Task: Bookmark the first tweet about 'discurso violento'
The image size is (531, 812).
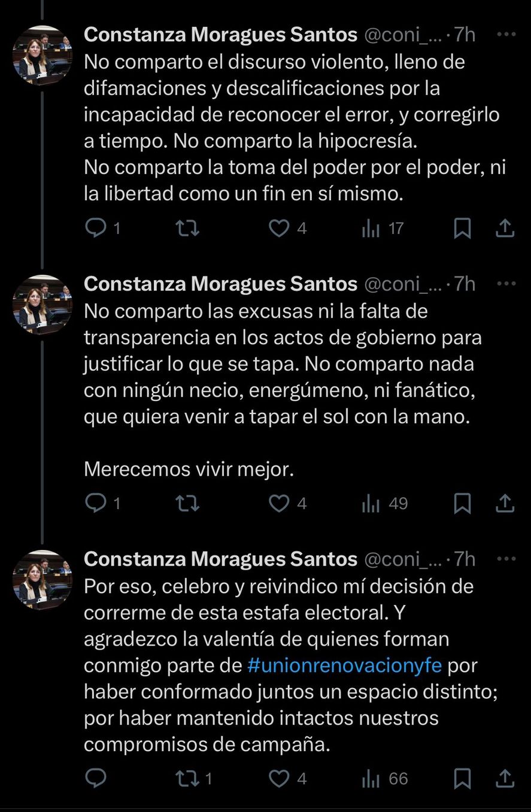Action: [x=463, y=228]
